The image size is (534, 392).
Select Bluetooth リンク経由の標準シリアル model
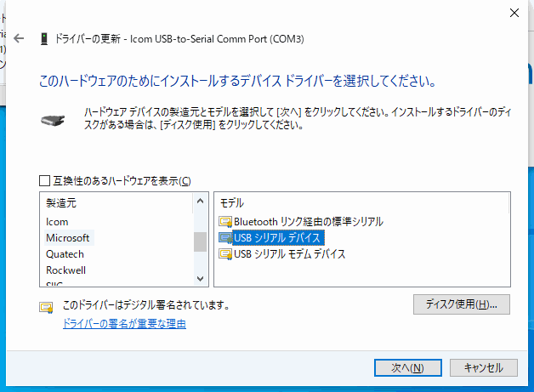pyautogui.click(x=309, y=222)
